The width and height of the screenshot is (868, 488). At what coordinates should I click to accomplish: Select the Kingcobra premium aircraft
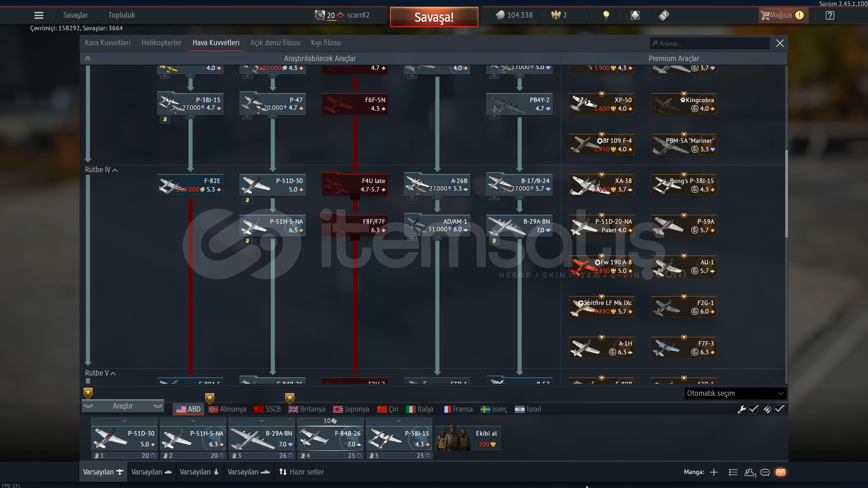point(684,104)
